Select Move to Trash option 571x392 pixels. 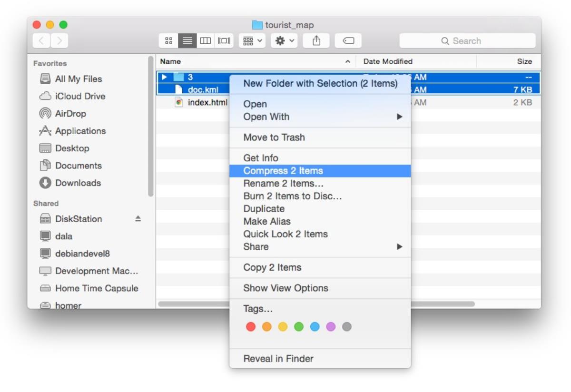coord(274,137)
